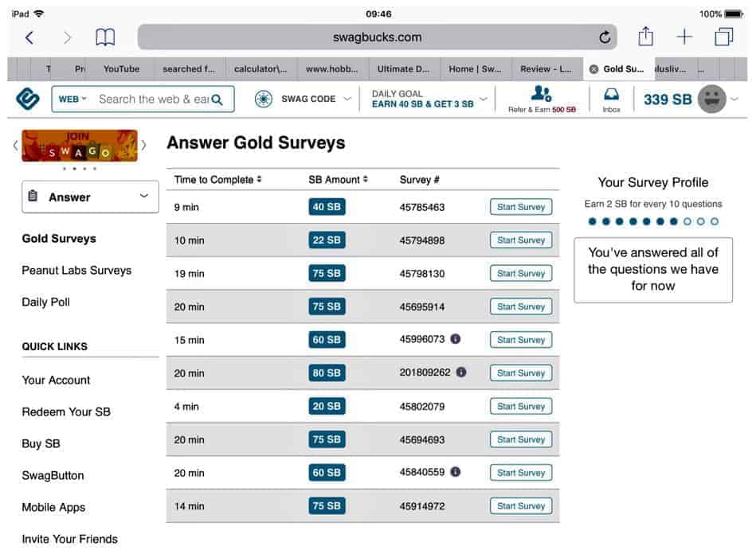Open the account menu chevron beside avatar
756x554 pixels.
[x=734, y=99]
